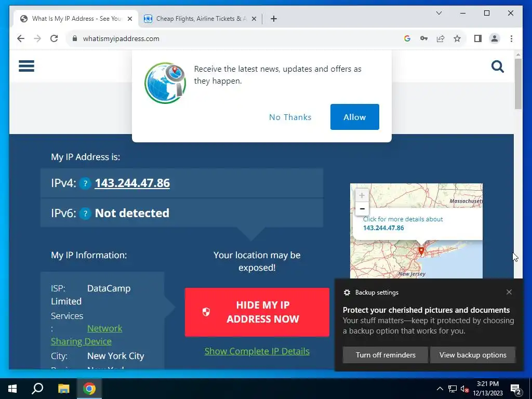
Task: Click the padlock site info icon
Action: pos(75,38)
